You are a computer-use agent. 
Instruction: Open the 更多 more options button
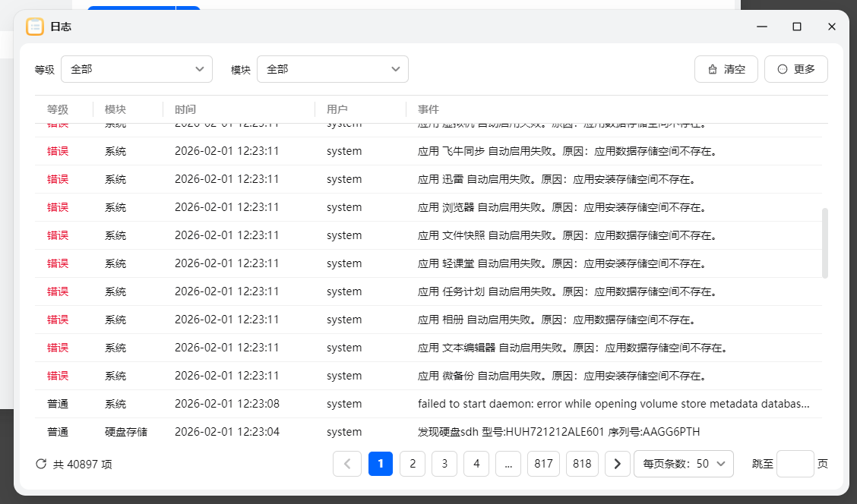click(795, 69)
